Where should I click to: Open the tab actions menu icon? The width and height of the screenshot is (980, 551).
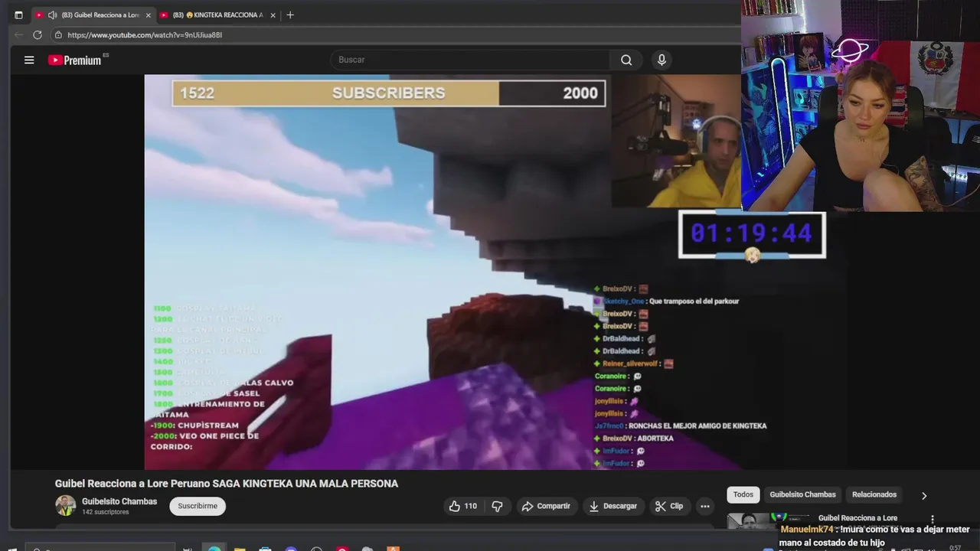point(18,15)
